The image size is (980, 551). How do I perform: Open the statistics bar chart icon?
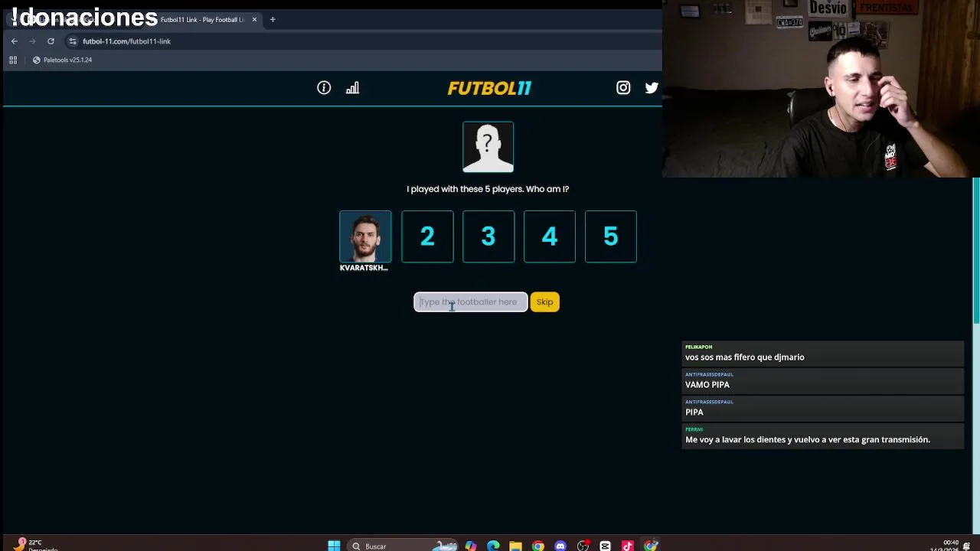point(352,88)
